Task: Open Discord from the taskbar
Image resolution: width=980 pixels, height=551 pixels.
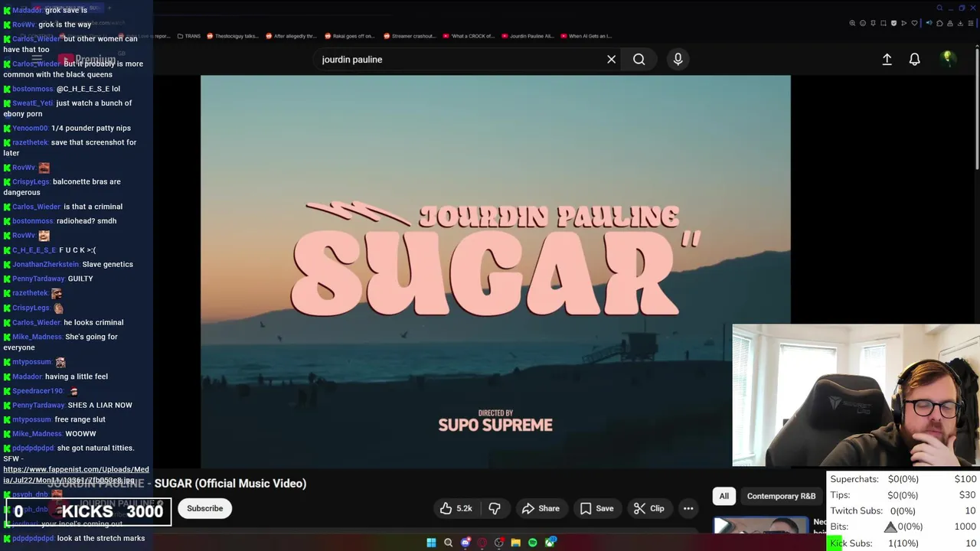Action: pyautogui.click(x=465, y=543)
